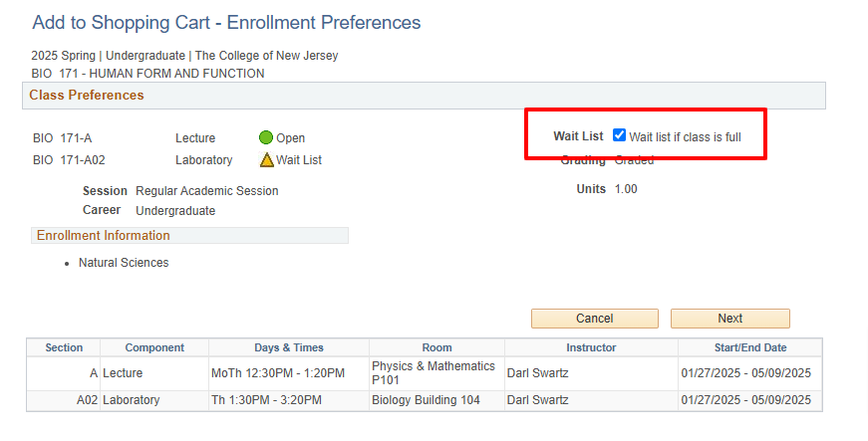Image resolution: width=868 pixels, height=441 pixels.
Task: Click the Next button
Action: point(730,319)
